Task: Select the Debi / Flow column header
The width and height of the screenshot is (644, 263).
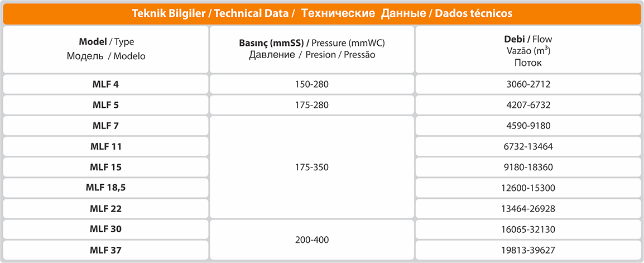Action: pos(528,49)
